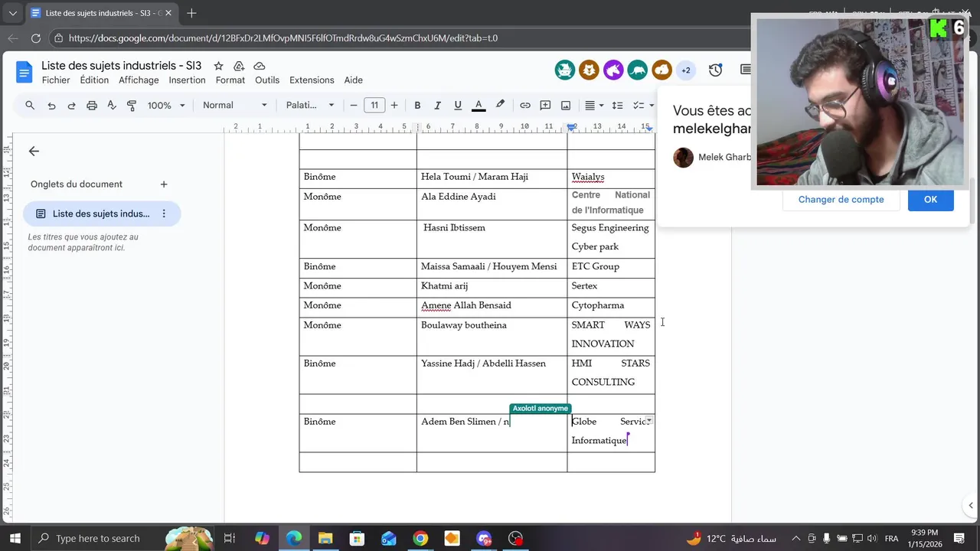980x551 pixels.
Task: Open the Google Docs home icon
Action: tap(24, 72)
